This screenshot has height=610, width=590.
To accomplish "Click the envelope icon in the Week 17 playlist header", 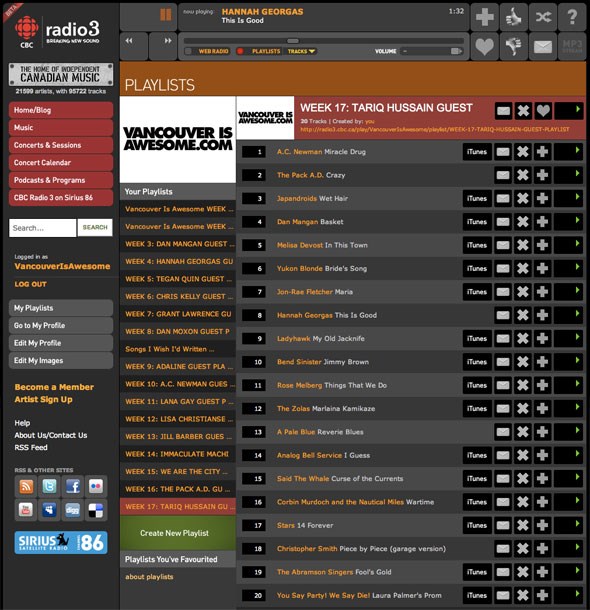I will (x=503, y=111).
